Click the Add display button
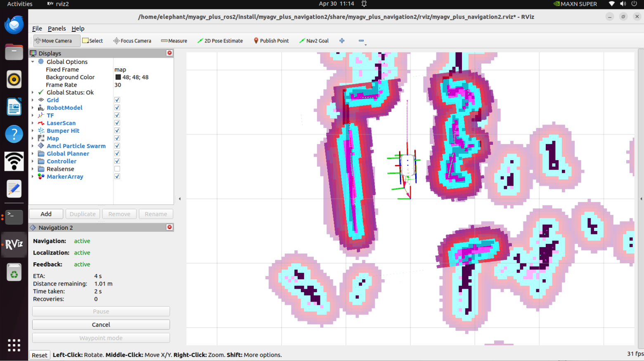Screen dimensions: 644x361 46,214
